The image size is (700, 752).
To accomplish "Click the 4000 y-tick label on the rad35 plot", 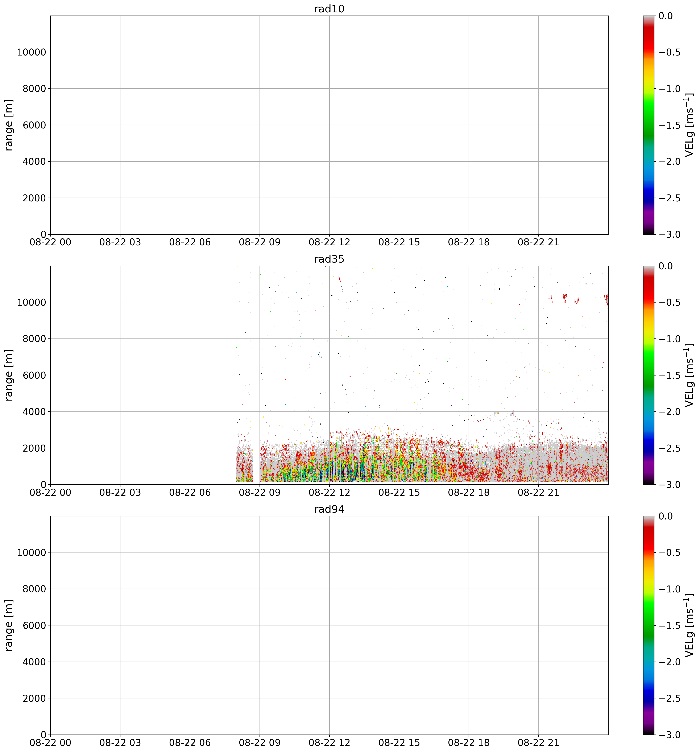I will (x=34, y=412).
